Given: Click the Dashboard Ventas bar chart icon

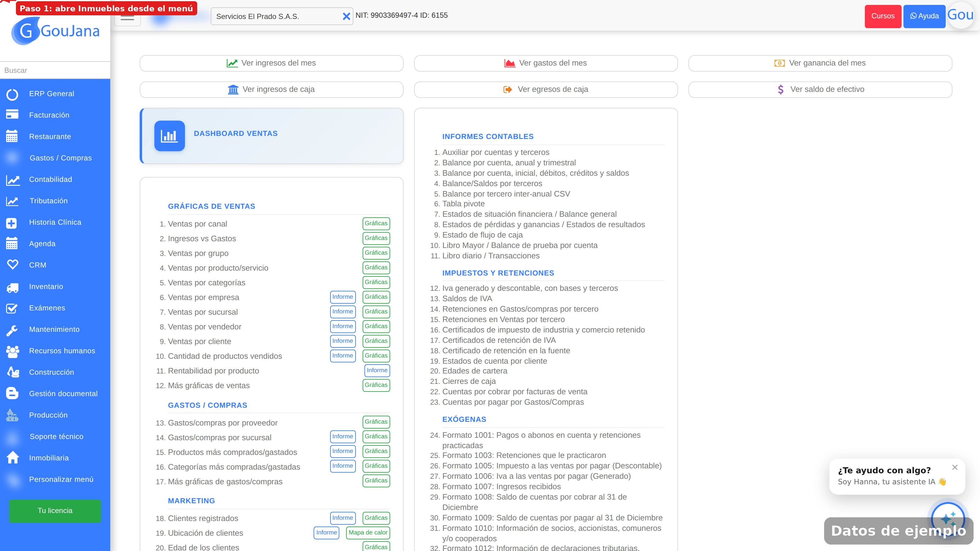Looking at the screenshot, I should click(x=169, y=136).
